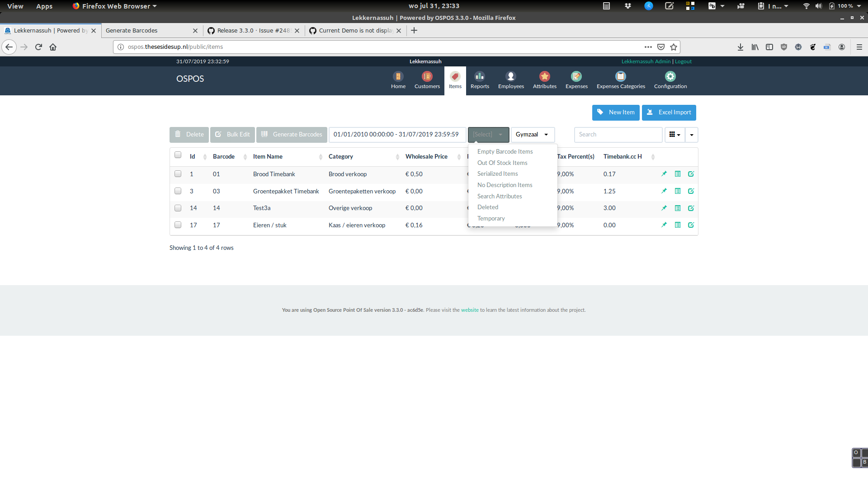Open the Customers section
Screen dimensions: 868x488
pos(426,80)
